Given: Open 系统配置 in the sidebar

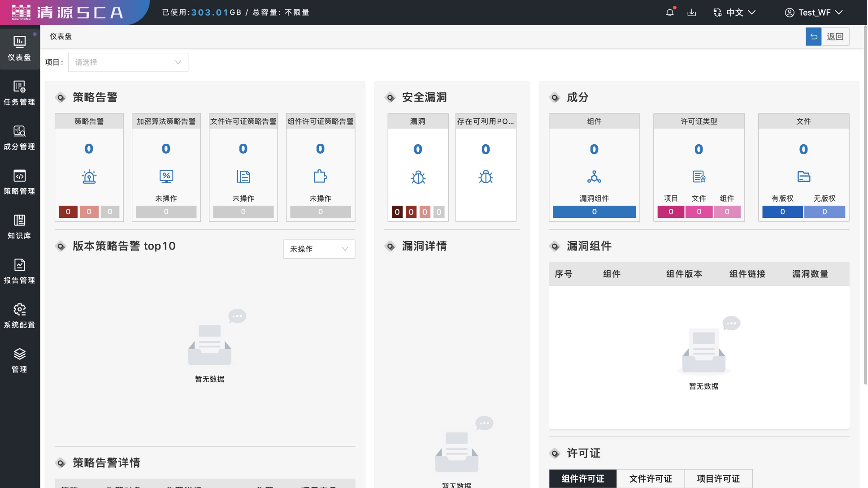Looking at the screenshot, I should [x=19, y=316].
